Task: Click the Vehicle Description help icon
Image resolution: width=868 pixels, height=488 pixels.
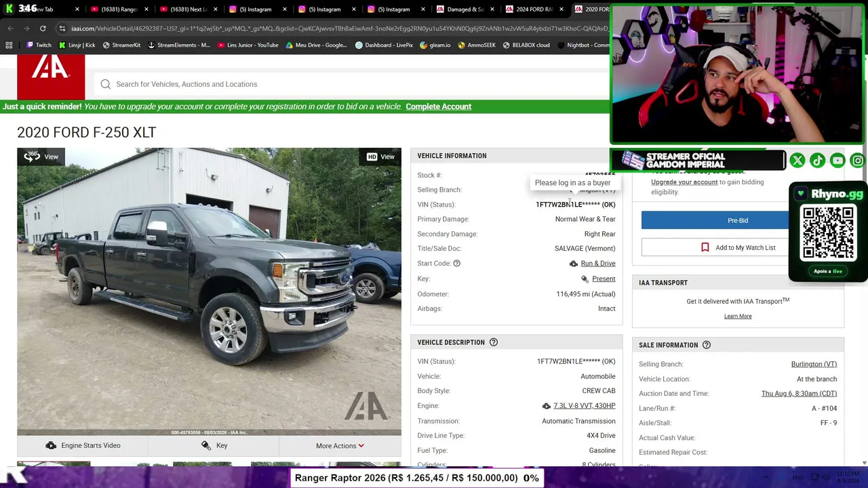Action: (x=494, y=342)
